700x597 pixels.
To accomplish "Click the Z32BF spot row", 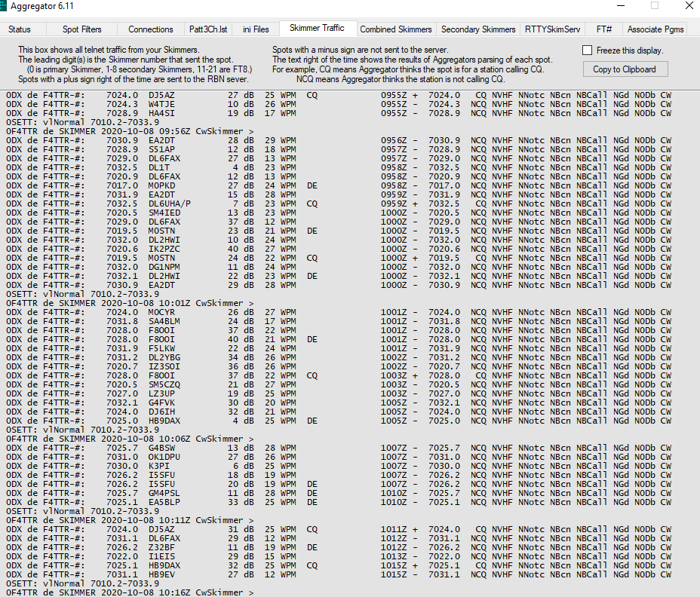I will tap(339, 547).
